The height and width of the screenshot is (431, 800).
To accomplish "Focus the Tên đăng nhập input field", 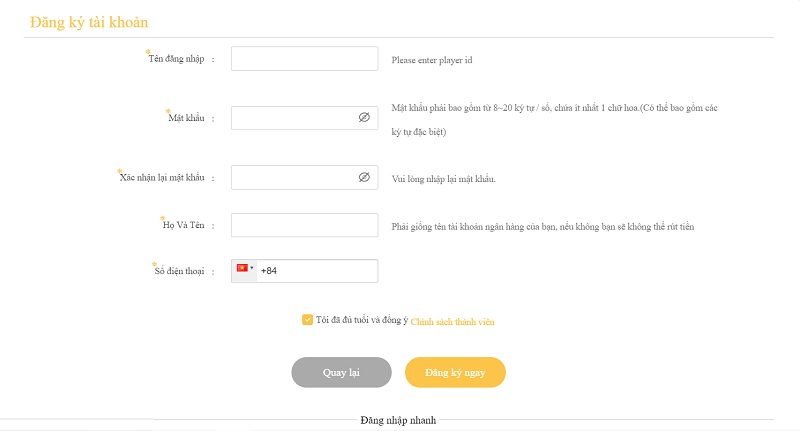I will click(304, 59).
